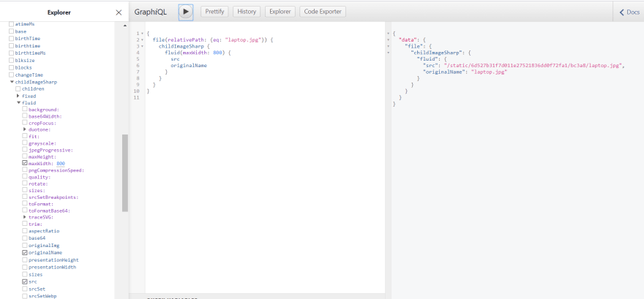Check the base64 field checkbox

pos(25,238)
